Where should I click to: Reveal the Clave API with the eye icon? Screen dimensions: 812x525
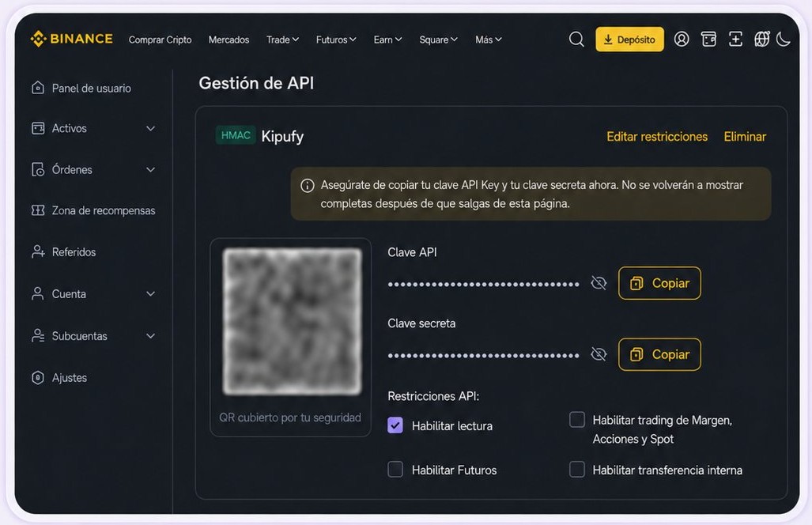(x=599, y=283)
